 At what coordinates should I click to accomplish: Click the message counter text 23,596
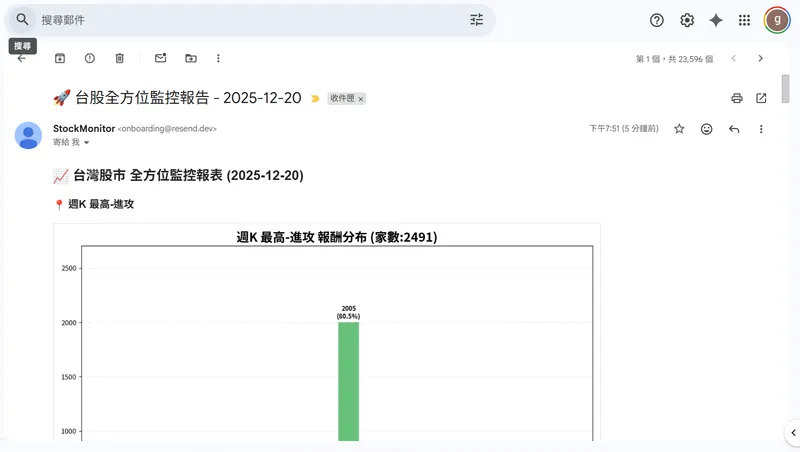coord(674,59)
